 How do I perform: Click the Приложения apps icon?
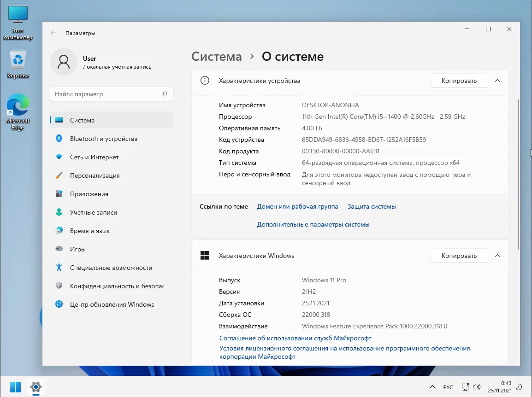pyautogui.click(x=59, y=193)
